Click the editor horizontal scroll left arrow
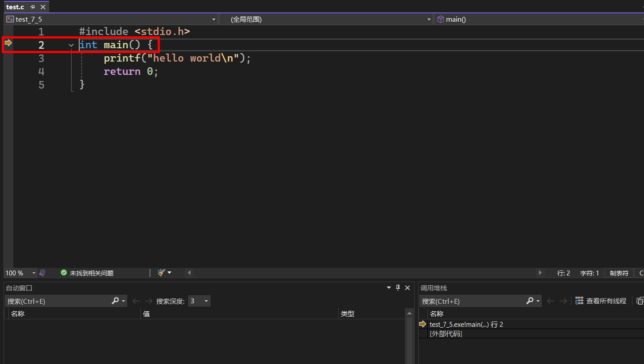Image resolution: width=644 pixels, height=364 pixels. [190, 273]
